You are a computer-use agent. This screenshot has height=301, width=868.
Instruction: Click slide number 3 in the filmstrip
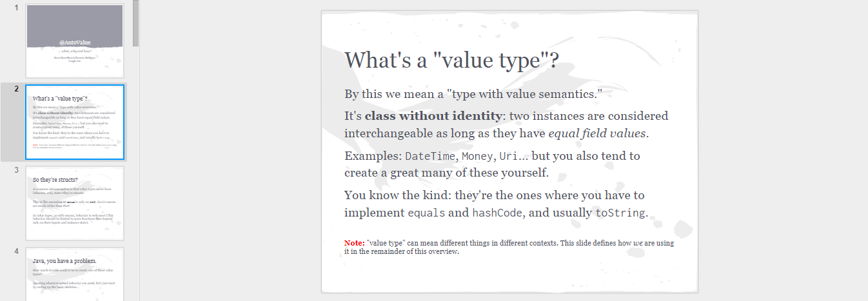[x=16, y=170]
